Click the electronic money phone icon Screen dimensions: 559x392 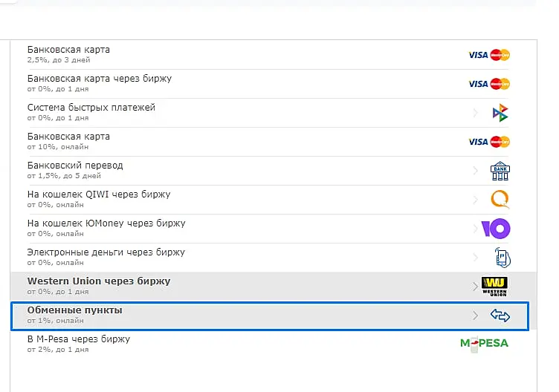(x=503, y=258)
